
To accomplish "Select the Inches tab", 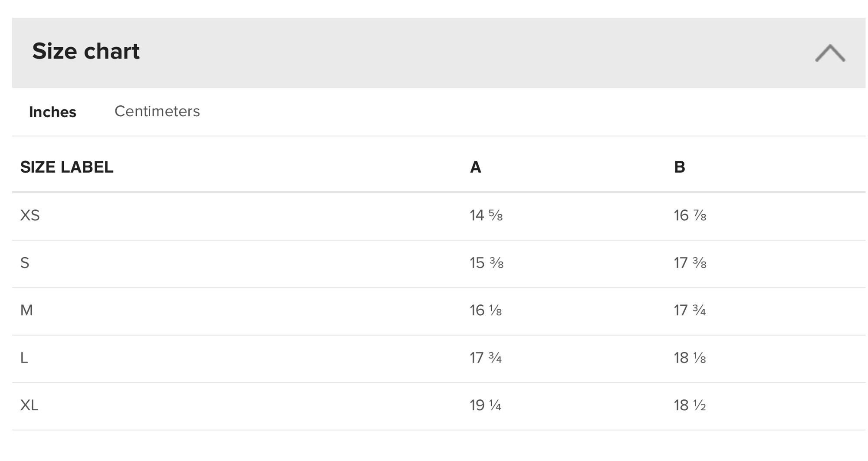I will pyautogui.click(x=53, y=112).
